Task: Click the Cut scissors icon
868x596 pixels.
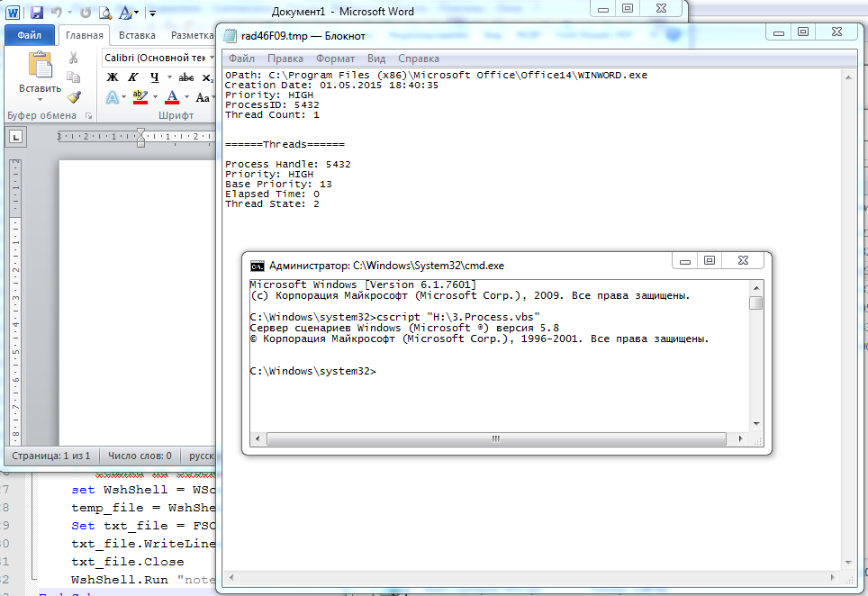Action: [x=74, y=58]
